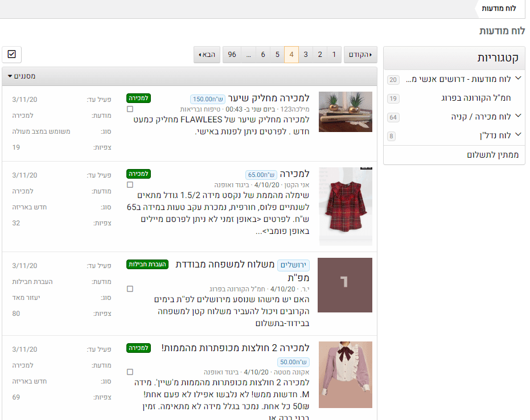This screenshot has height=420, width=530.
Task: Click the "הבא" next page button
Action: click(x=207, y=54)
